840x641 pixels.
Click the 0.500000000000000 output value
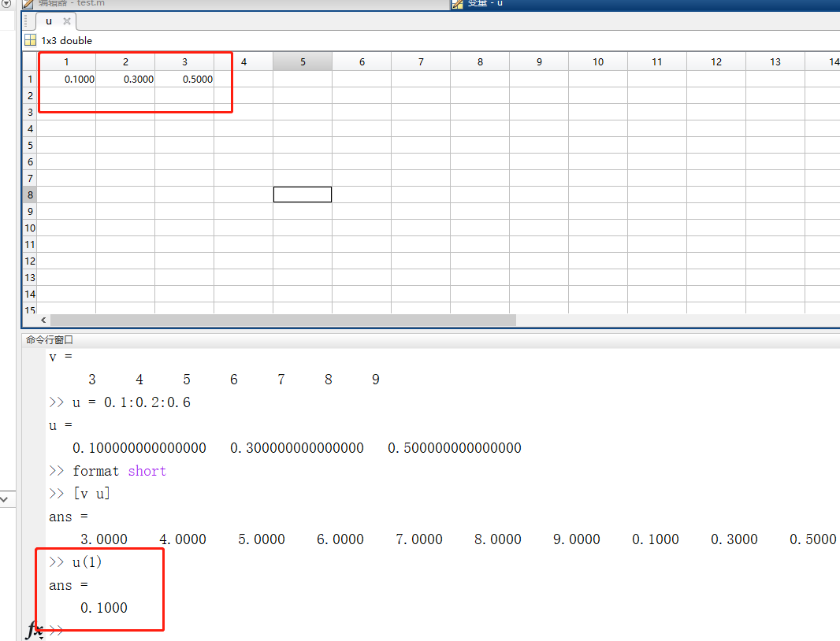[x=455, y=448]
